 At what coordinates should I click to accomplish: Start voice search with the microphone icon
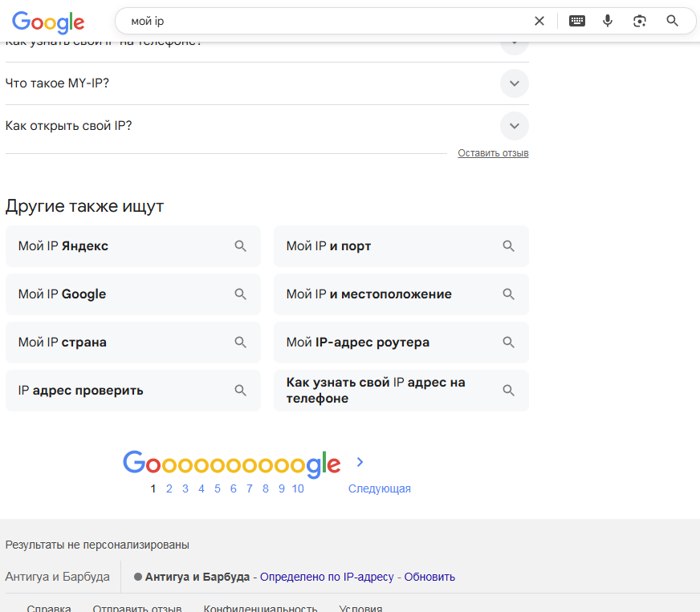(x=608, y=21)
